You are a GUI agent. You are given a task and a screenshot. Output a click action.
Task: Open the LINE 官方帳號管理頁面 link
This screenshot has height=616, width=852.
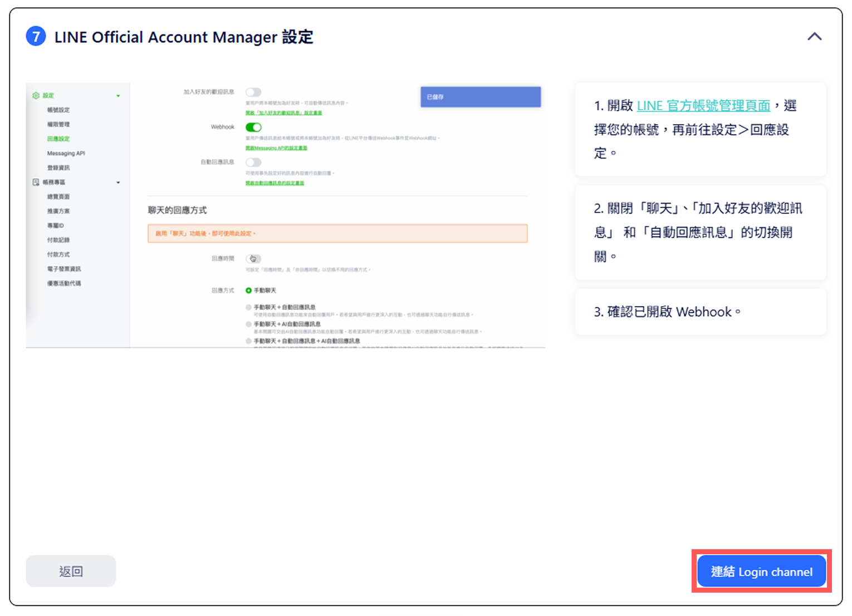click(x=703, y=106)
